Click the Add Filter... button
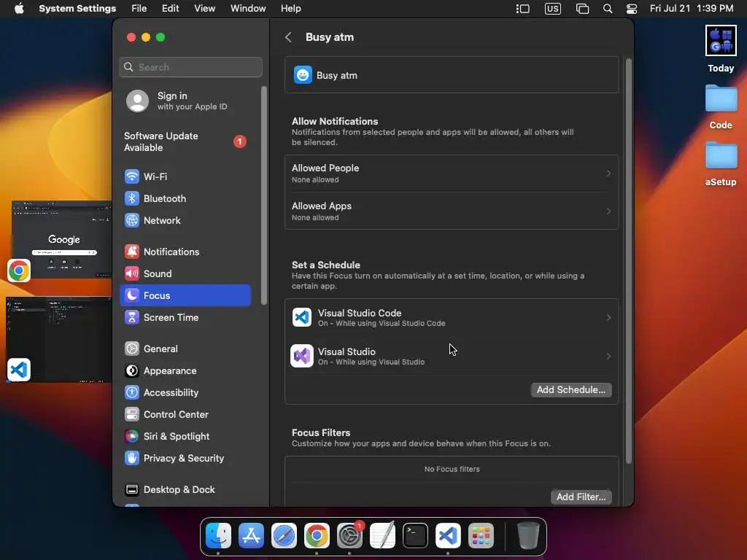 coord(581,497)
